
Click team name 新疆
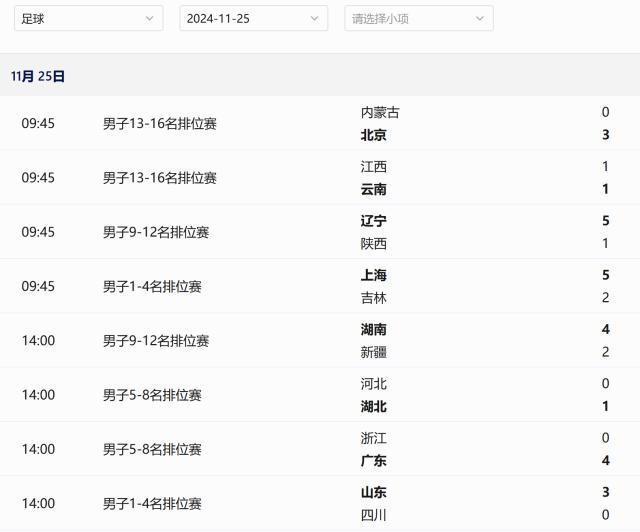click(374, 351)
